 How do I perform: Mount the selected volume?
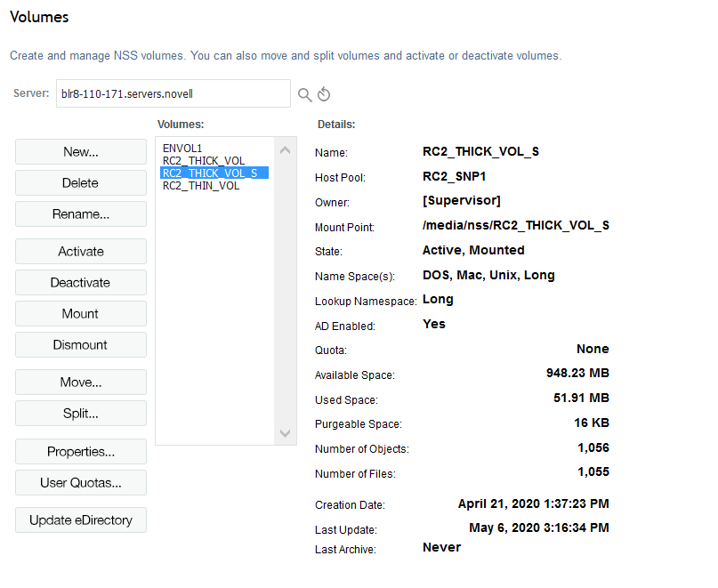[80, 313]
